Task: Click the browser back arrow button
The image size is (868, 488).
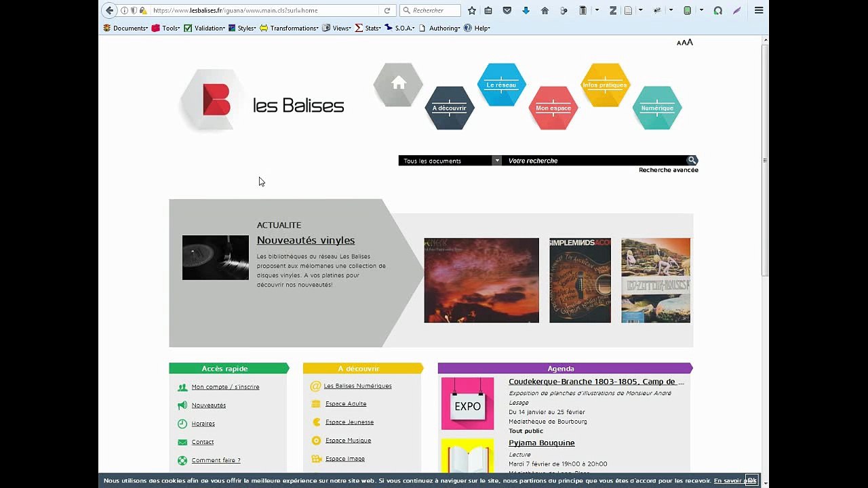Action: click(110, 10)
